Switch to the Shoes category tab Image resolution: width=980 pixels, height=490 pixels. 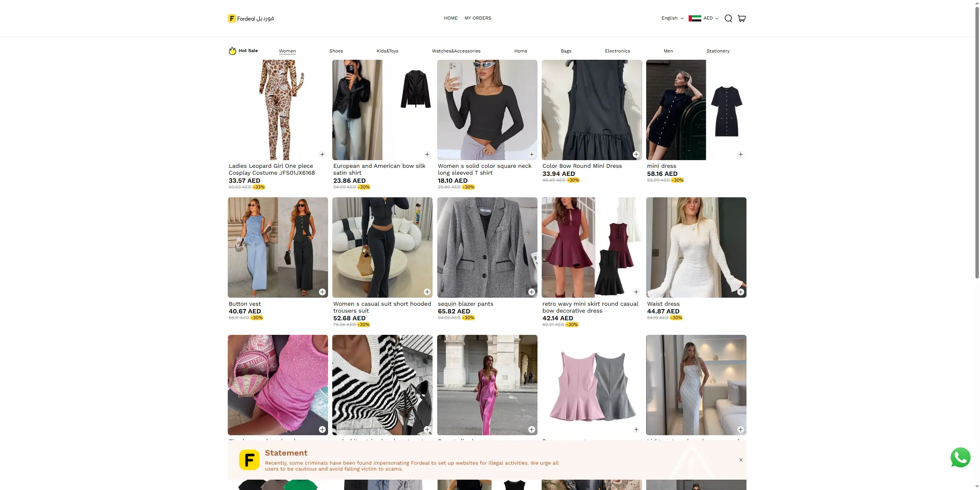pyautogui.click(x=336, y=51)
